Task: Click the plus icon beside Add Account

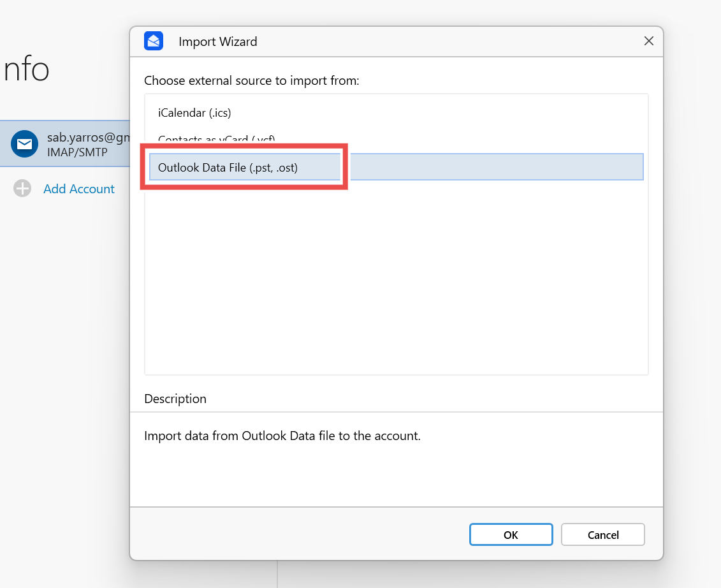Action: (22, 188)
